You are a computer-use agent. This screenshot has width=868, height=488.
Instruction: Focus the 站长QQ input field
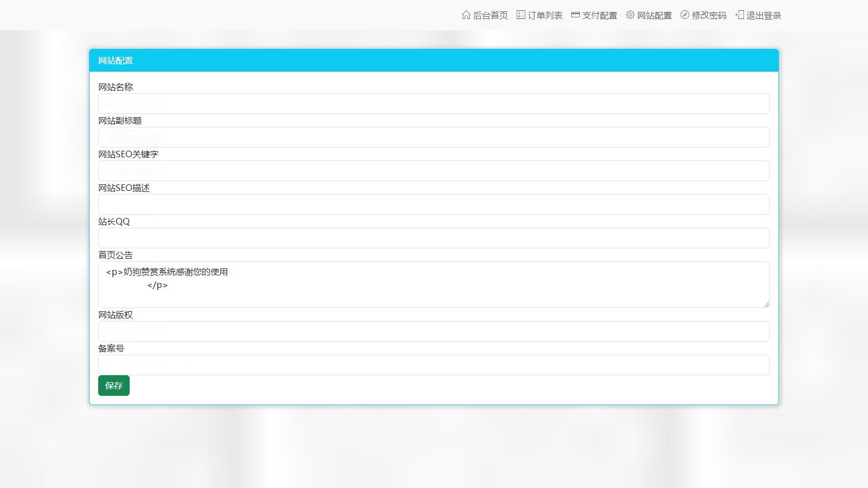[433, 238]
